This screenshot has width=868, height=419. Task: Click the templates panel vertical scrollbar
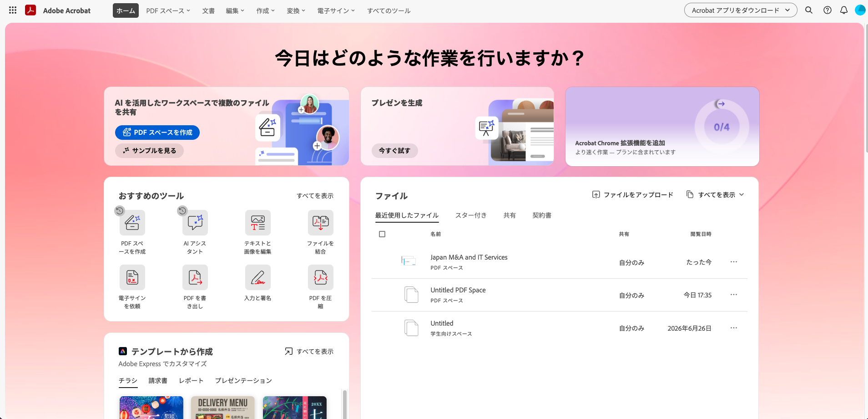click(345, 404)
